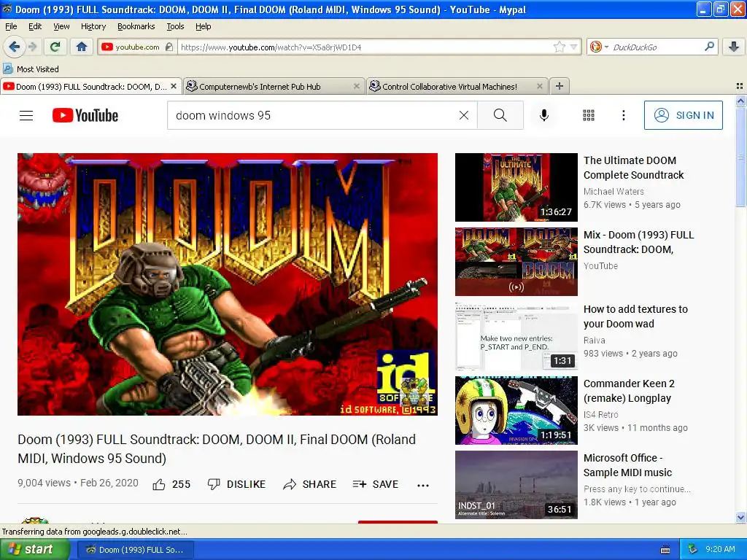Image resolution: width=747 pixels, height=560 pixels.
Task: Open the Help menu
Action: [x=203, y=26]
